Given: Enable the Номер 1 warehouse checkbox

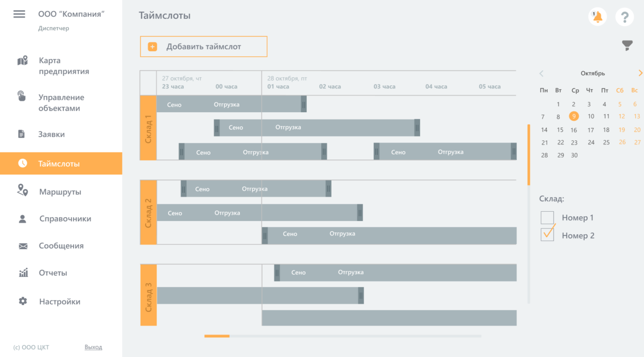Looking at the screenshot, I should tap(547, 218).
